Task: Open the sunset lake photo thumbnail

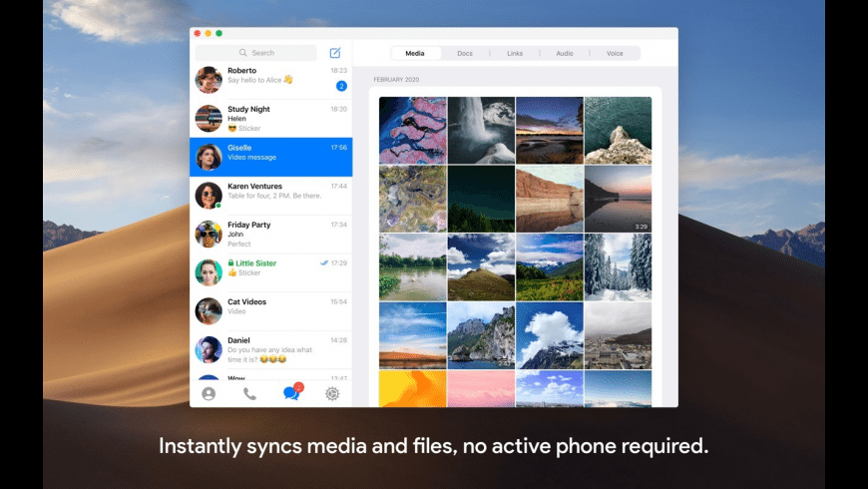Action: tap(550, 130)
